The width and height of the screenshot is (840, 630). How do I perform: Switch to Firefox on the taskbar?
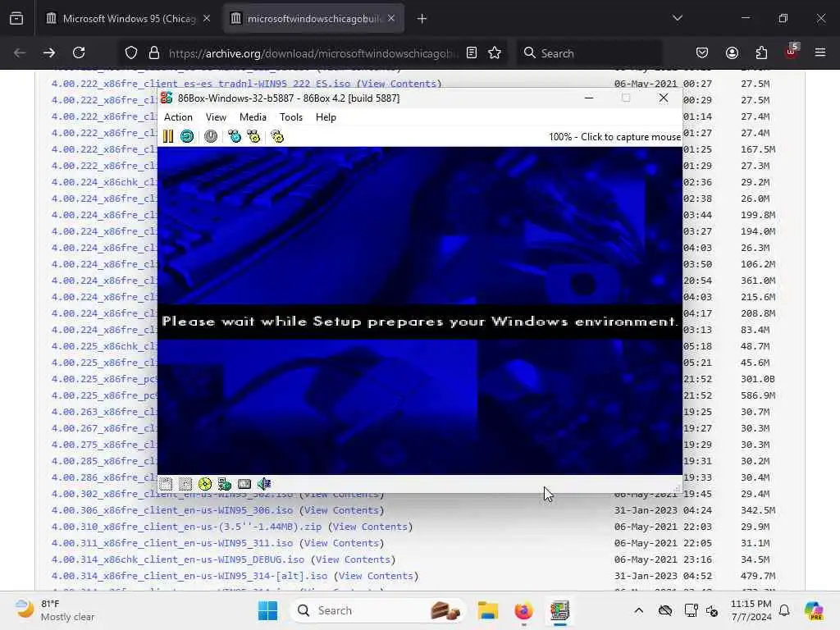point(523,610)
